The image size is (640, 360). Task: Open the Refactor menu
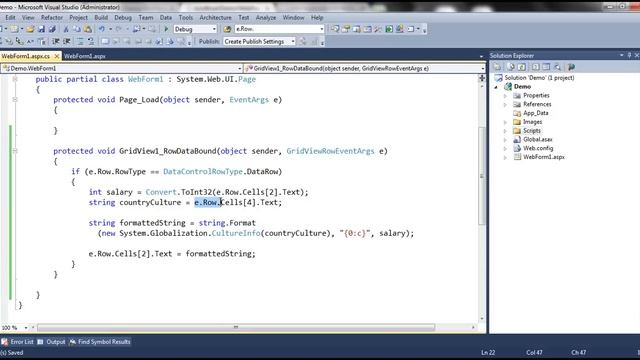pyautogui.click(x=52, y=18)
